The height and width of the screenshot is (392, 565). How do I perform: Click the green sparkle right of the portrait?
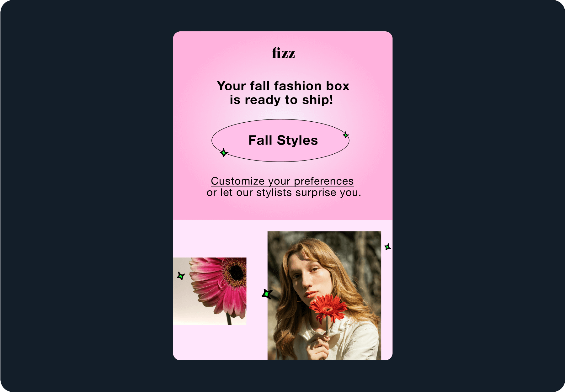388,247
